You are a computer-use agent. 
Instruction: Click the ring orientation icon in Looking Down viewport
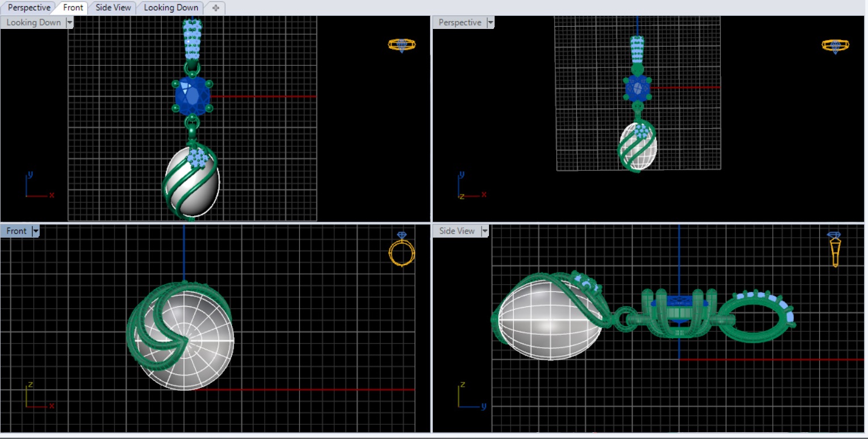[402, 45]
